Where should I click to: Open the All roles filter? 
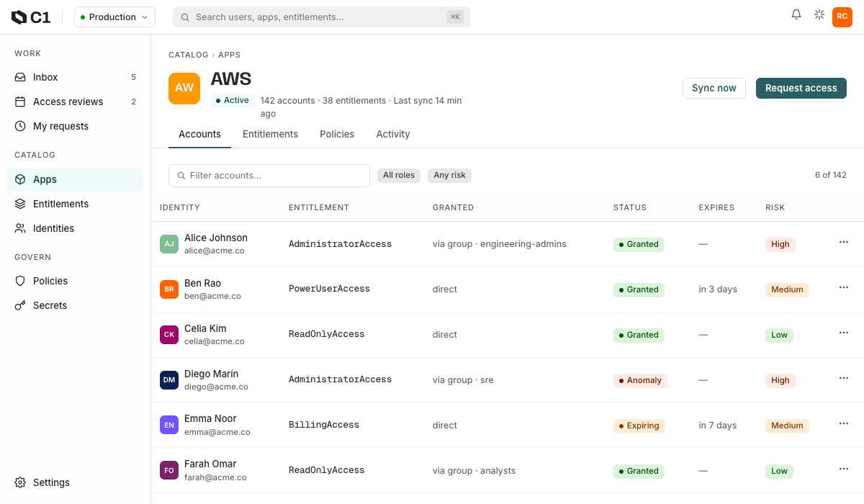[x=399, y=175]
